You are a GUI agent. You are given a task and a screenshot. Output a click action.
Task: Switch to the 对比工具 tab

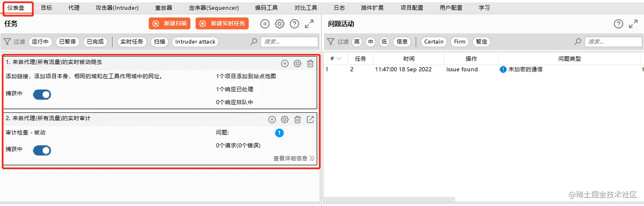306,8
